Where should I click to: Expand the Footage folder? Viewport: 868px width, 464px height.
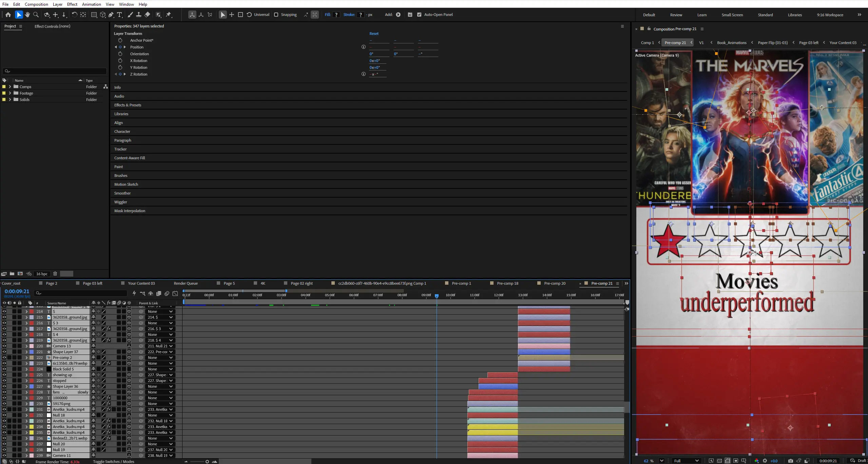click(10, 93)
